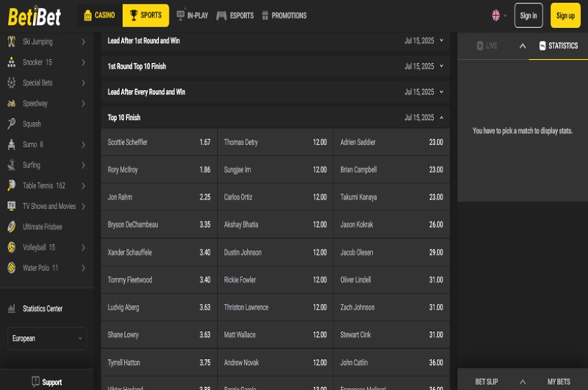Screen dimensions: 588x390
Task: Open the Promotions page
Action: click(x=284, y=15)
